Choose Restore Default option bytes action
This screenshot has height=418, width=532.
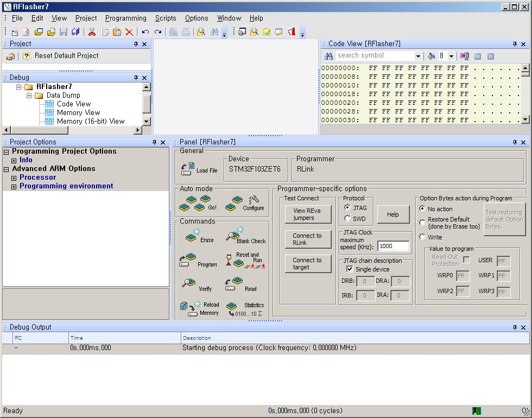coord(422,223)
